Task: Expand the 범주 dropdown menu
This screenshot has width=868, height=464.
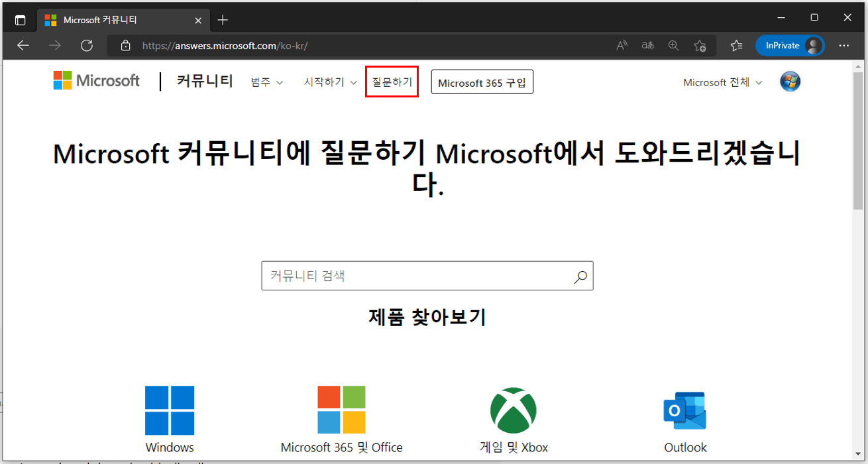Action: click(x=266, y=82)
